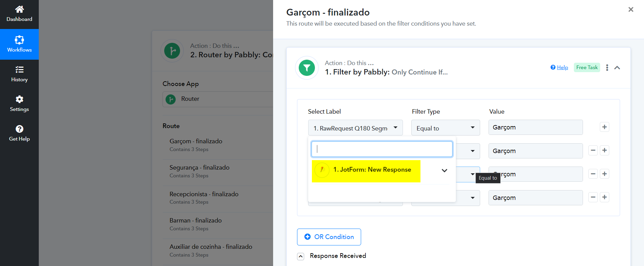The width and height of the screenshot is (644, 266).
Task: Remove the fourth condition row
Action: point(593,197)
